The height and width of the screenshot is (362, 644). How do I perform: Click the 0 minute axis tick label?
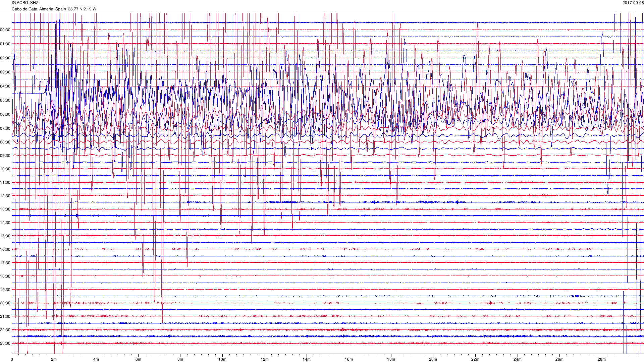tap(12, 359)
